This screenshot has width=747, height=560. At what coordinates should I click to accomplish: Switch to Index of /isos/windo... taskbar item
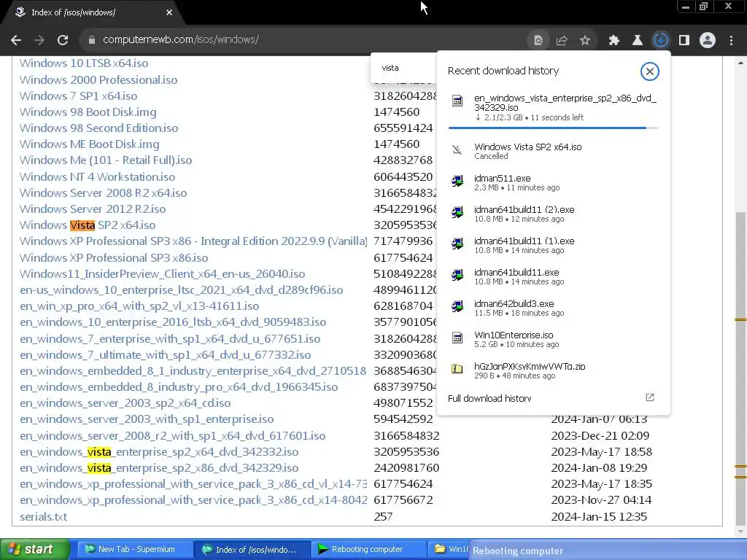[x=252, y=550]
